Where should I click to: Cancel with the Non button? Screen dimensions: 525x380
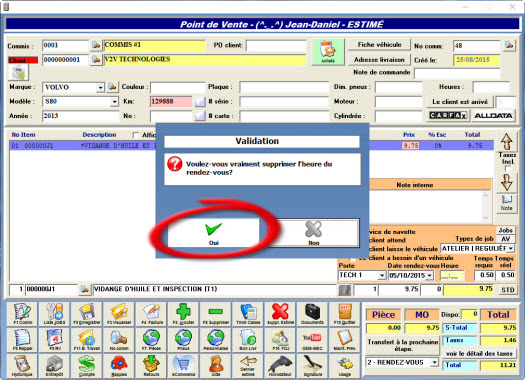[314, 233]
